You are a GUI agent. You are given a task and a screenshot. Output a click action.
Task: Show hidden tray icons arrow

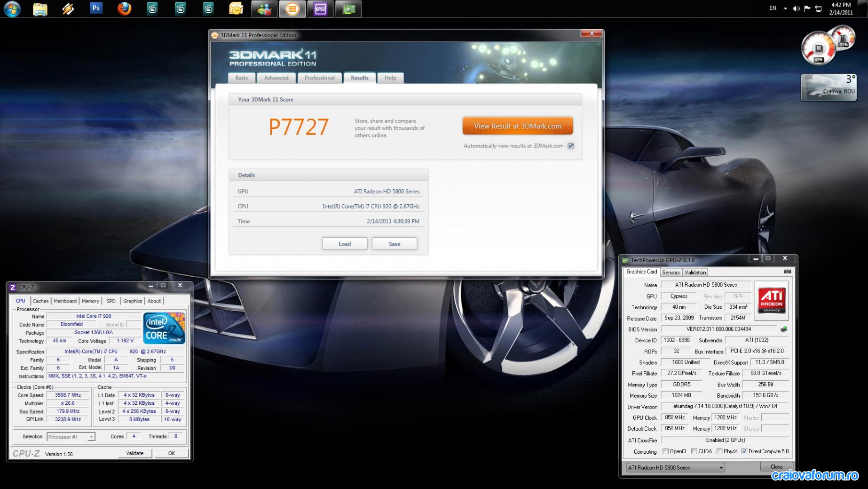point(785,8)
